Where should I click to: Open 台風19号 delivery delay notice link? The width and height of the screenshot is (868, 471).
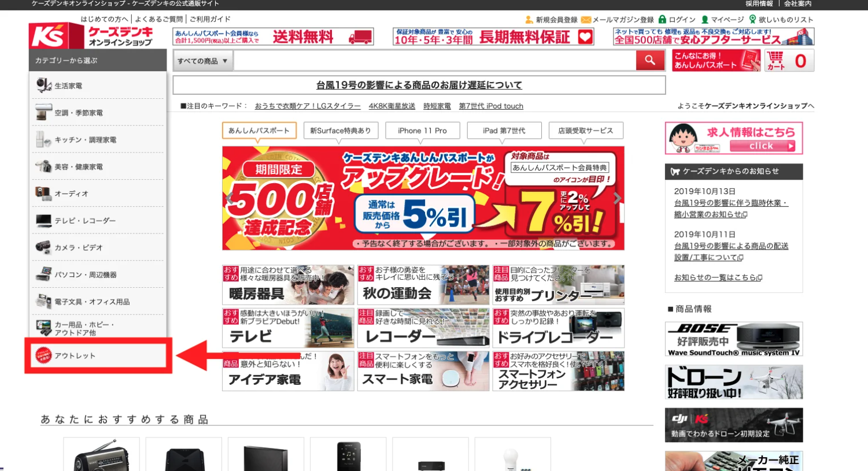tap(419, 85)
